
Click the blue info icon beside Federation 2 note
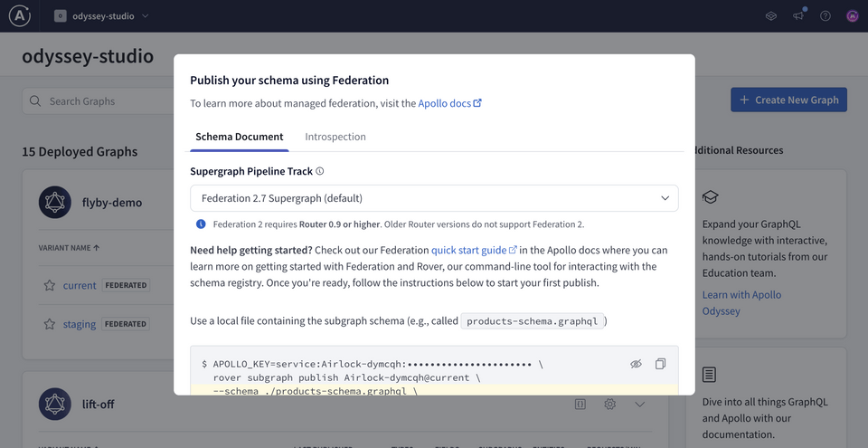201,224
